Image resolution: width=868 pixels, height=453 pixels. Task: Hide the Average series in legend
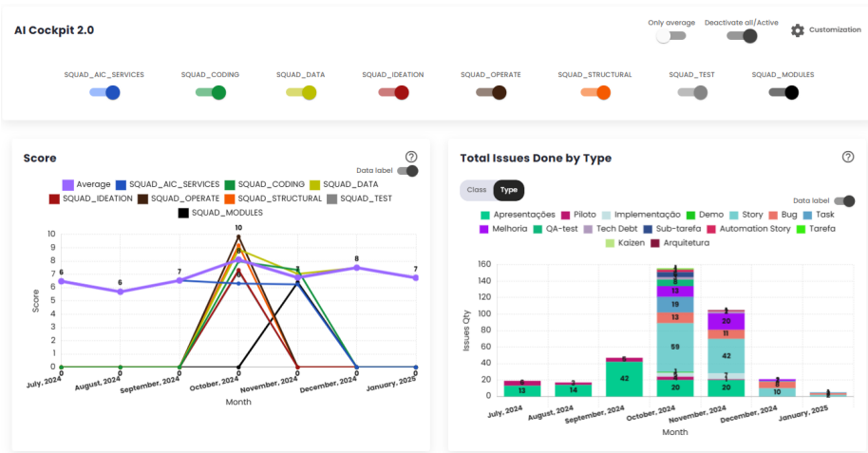(67, 184)
